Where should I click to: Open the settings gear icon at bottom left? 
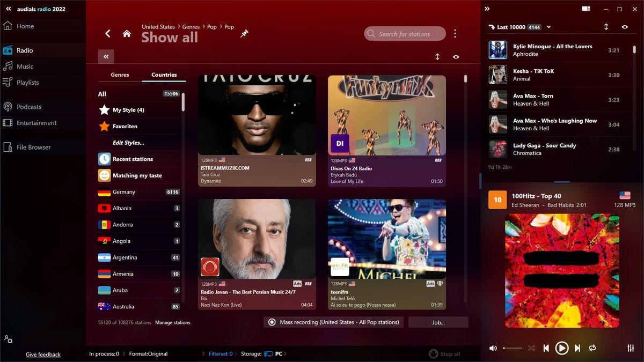pyautogui.click(x=8, y=339)
